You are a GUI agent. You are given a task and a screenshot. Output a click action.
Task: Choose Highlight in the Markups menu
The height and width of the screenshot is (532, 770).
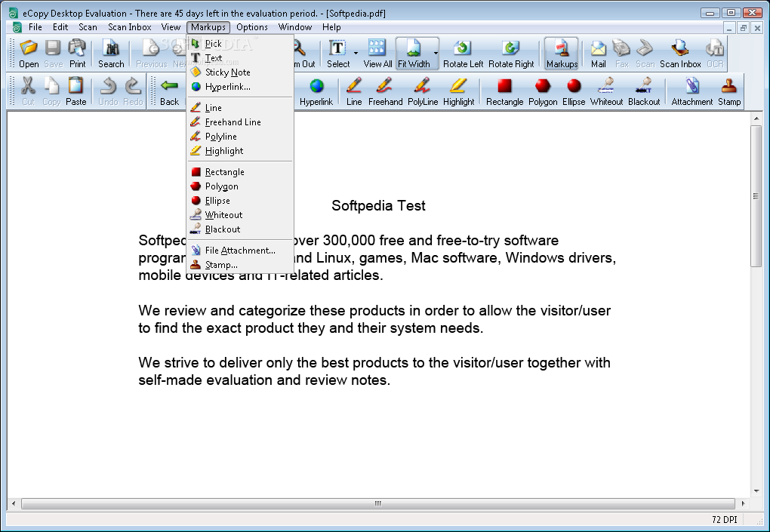pyautogui.click(x=240, y=151)
